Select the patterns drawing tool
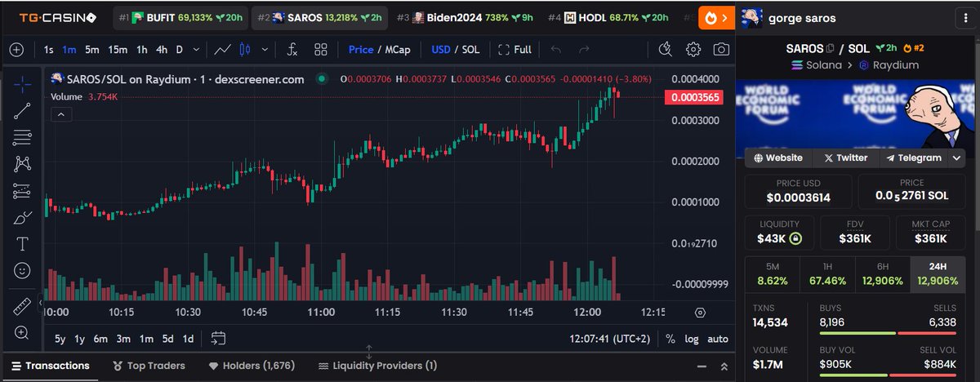The image size is (980, 382). point(22,164)
